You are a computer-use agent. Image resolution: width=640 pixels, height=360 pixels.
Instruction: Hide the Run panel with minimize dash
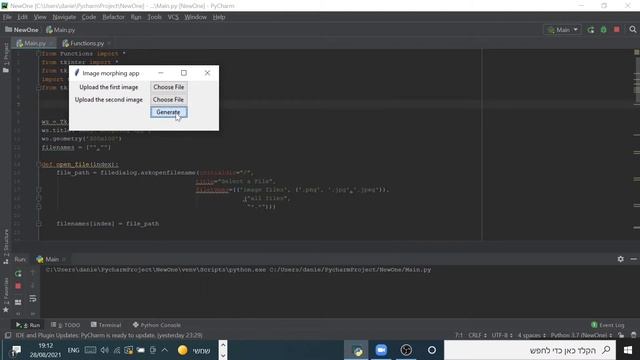click(x=633, y=259)
